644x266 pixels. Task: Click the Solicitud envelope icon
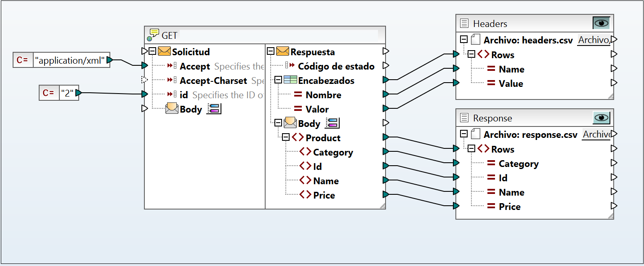coord(164,52)
